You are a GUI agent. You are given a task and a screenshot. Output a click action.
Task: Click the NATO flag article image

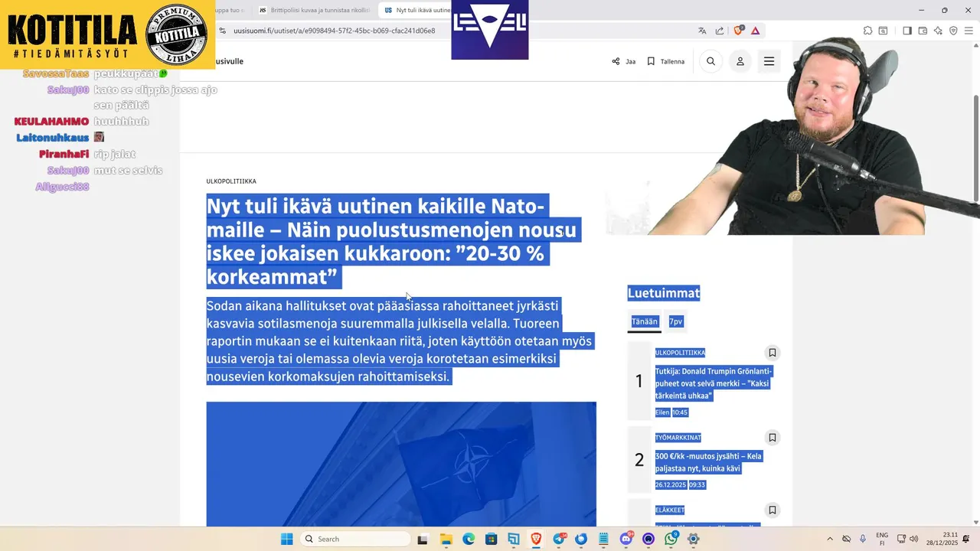point(401,464)
